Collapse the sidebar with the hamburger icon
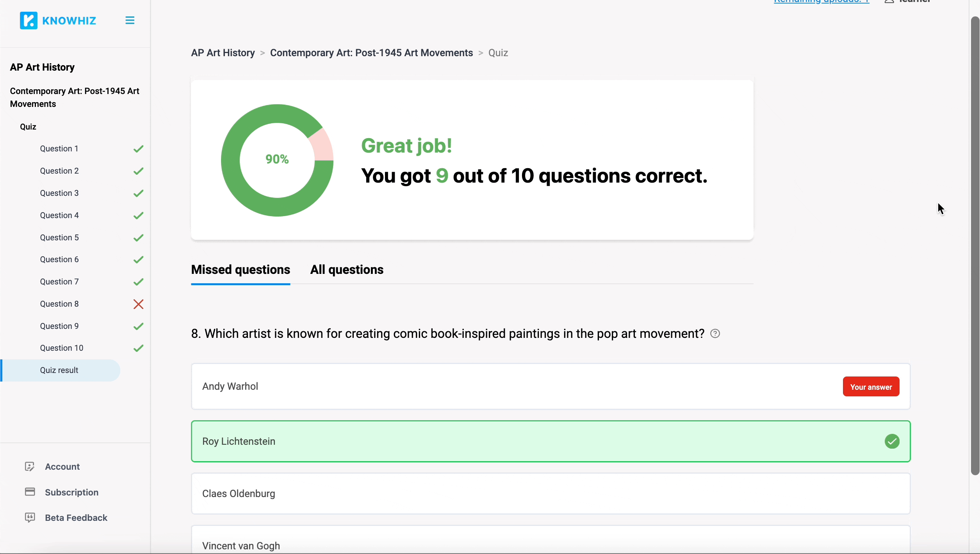980x554 pixels. point(130,20)
